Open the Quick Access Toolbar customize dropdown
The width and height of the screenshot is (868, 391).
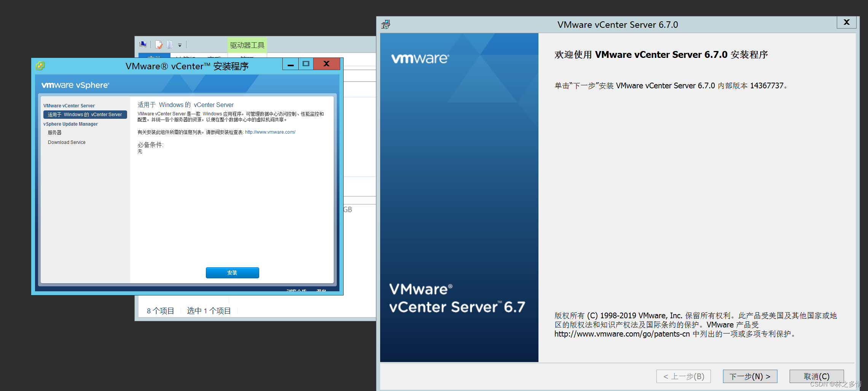coord(180,45)
